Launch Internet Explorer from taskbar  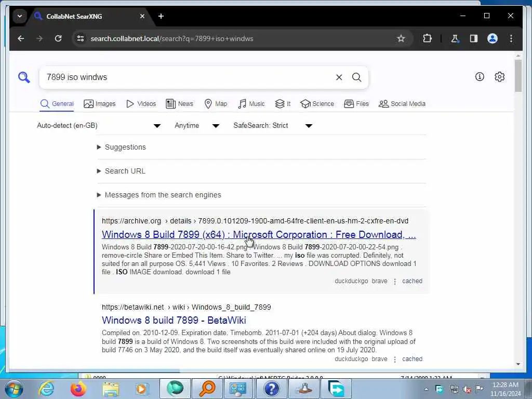46,389
